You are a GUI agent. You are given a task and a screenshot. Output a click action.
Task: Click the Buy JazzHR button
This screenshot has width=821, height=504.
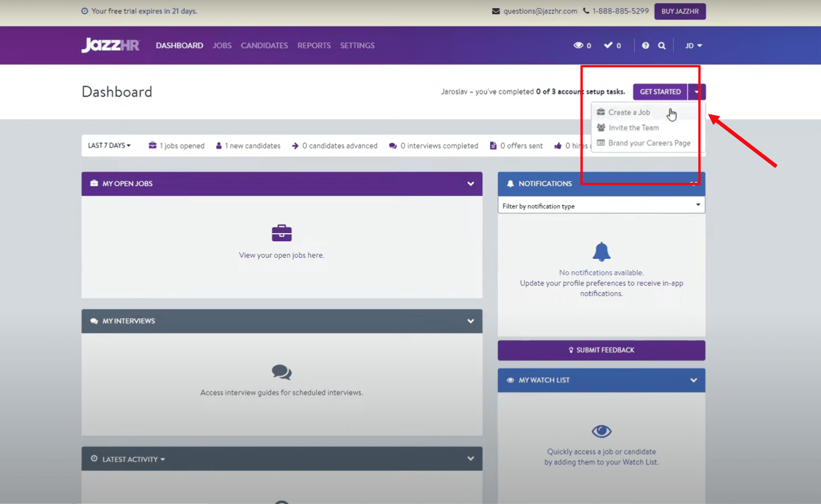tap(680, 11)
